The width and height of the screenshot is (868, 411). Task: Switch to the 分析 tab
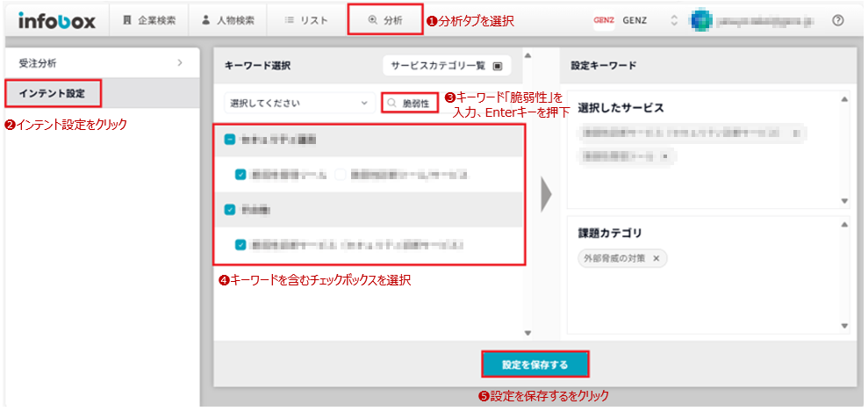[384, 20]
